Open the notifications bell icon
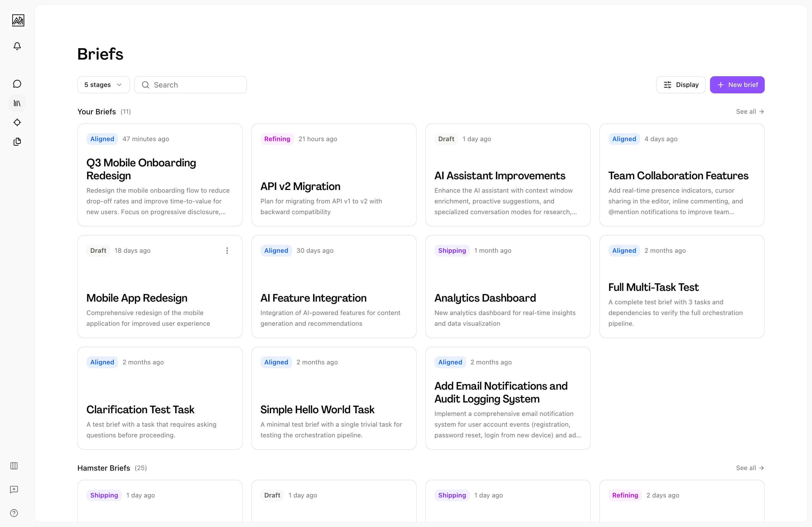 (17, 46)
